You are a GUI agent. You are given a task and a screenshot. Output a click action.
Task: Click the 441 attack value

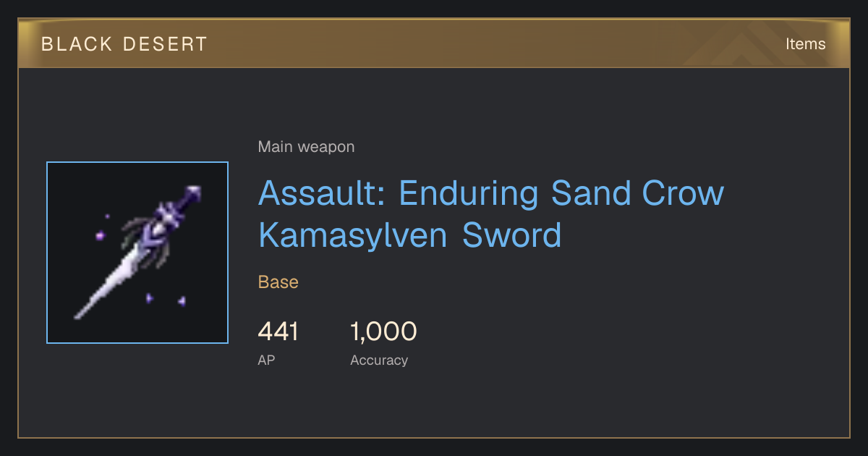[278, 332]
